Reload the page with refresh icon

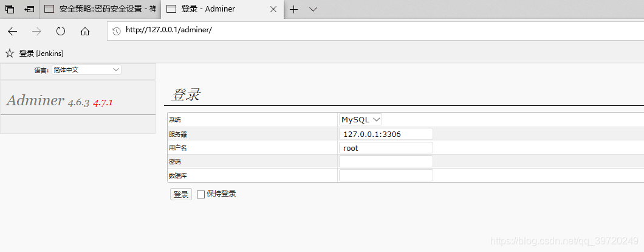tap(61, 31)
